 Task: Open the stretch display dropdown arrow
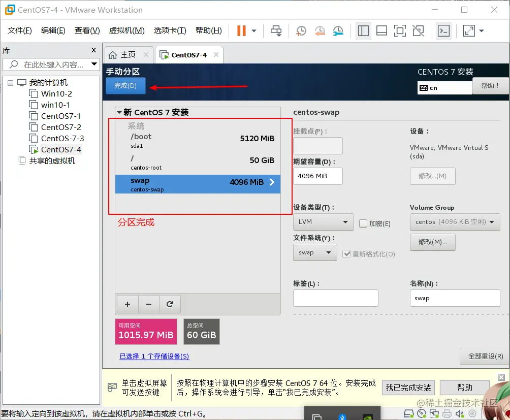482,31
